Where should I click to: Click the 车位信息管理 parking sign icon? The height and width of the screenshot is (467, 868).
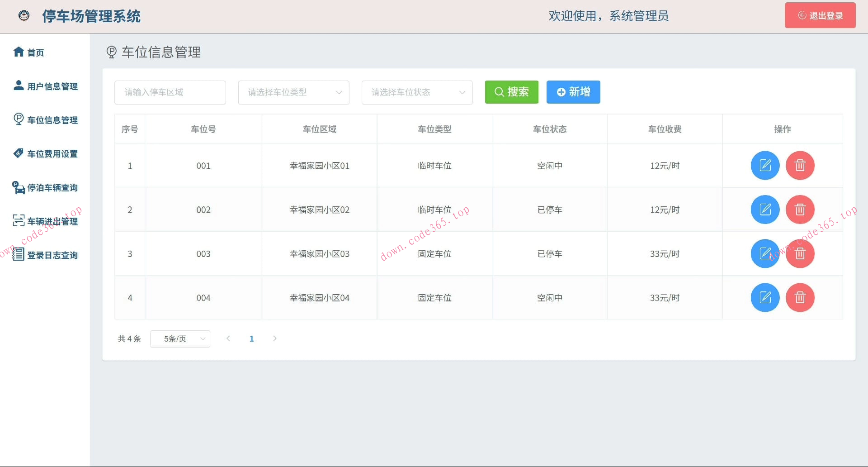point(18,119)
